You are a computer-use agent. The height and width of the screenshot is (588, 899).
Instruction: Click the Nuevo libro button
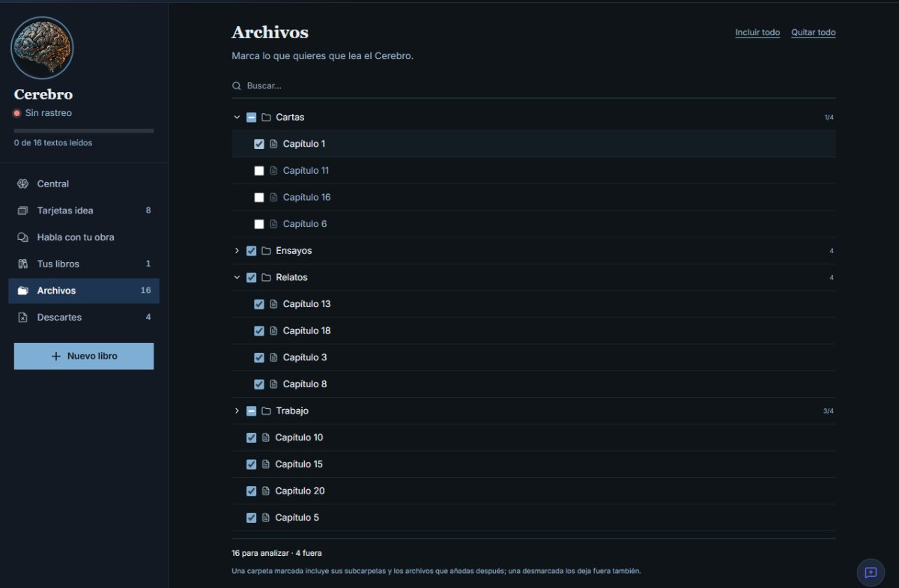(84, 357)
